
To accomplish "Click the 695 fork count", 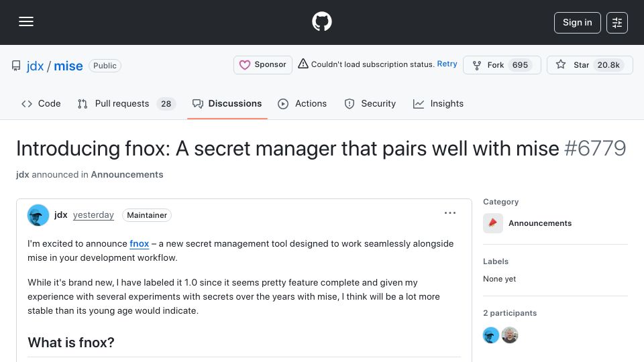I will click(520, 65).
